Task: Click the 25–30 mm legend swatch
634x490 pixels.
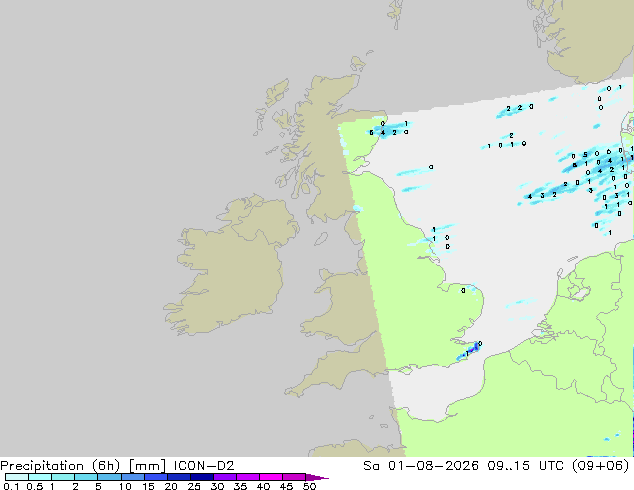Action: (x=202, y=477)
